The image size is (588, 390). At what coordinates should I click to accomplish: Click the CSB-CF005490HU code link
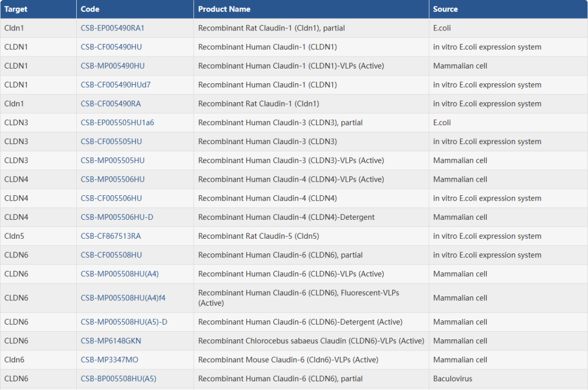pos(111,47)
